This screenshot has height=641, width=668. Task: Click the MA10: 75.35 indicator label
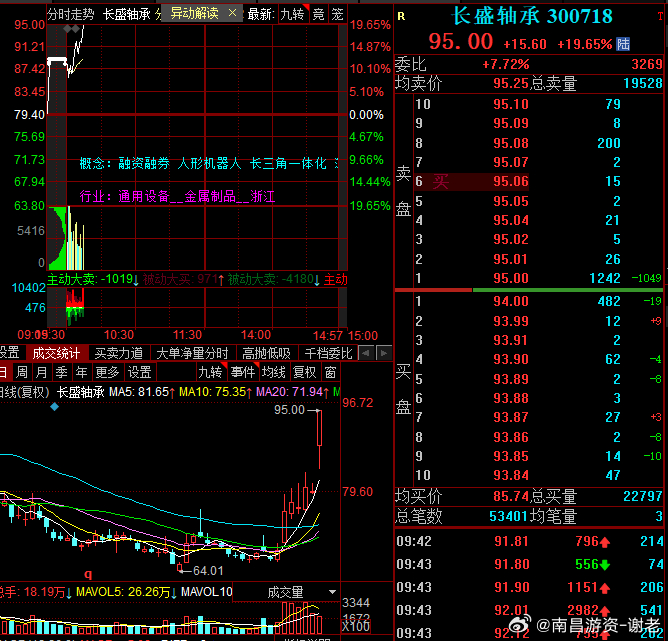click(x=216, y=392)
